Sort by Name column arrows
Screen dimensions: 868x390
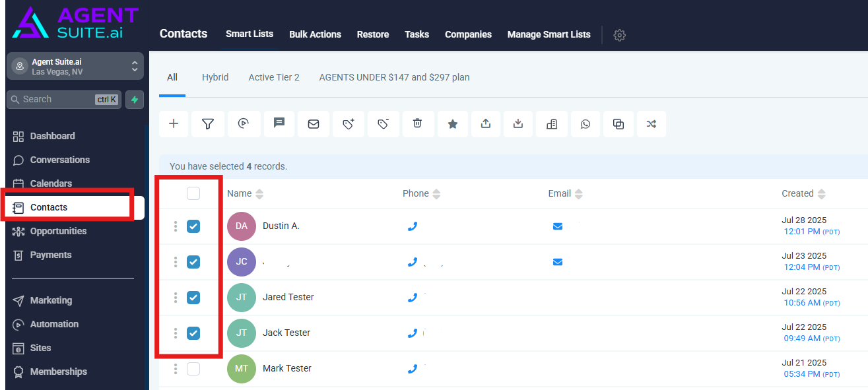pos(259,194)
